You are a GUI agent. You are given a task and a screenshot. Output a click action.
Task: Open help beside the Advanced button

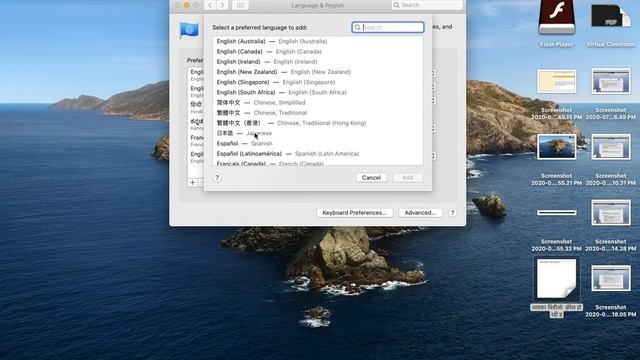pyautogui.click(x=452, y=213)
